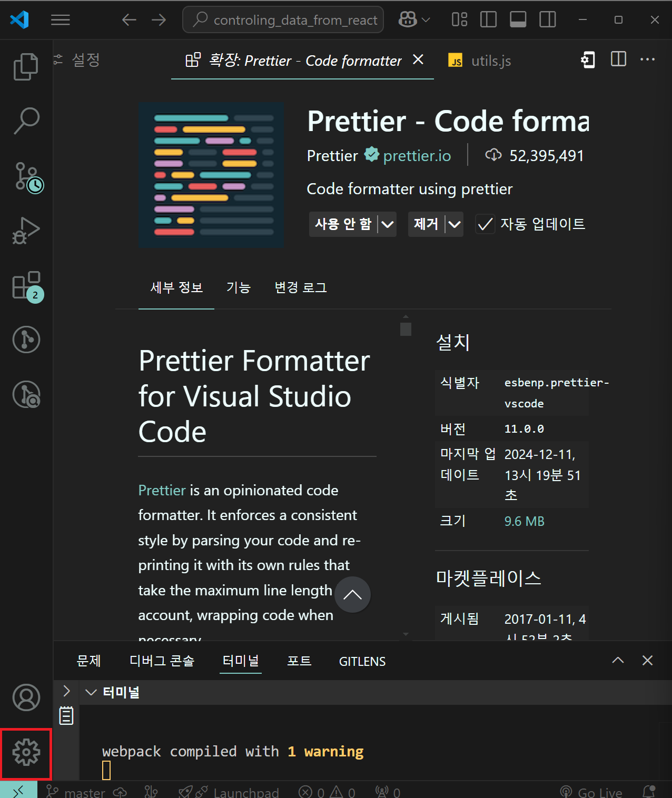This screenshot has width=672, height=798.
Task: Click the ports forwarded indicator showing 0
Action: click(388, 792)
